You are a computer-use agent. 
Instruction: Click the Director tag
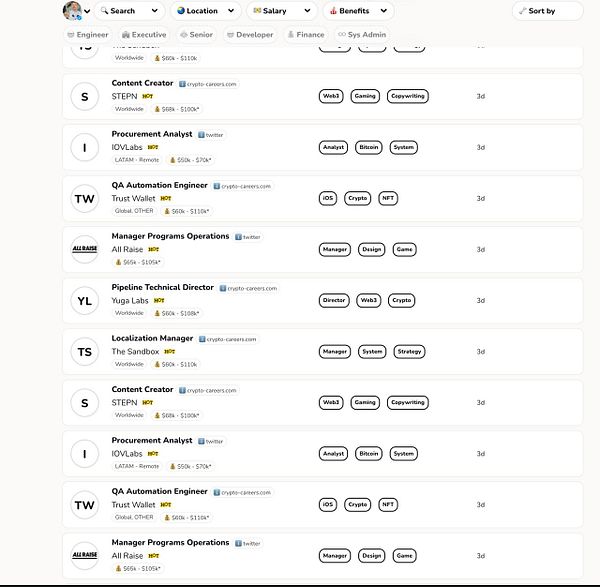[334, 300]
